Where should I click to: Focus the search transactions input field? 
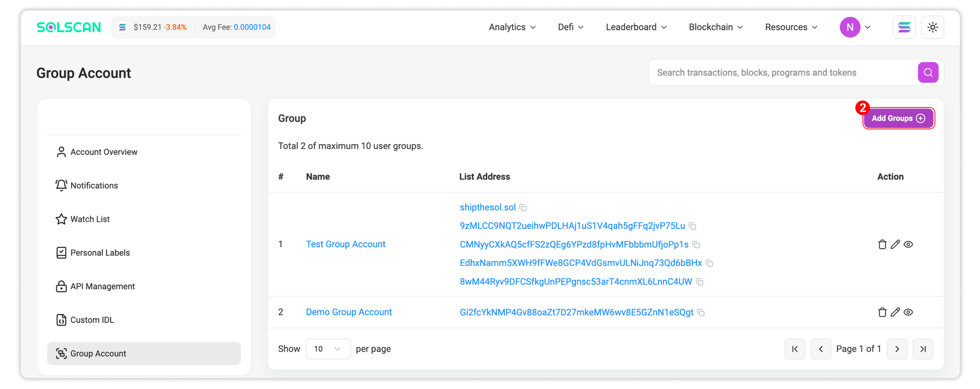click(782, 73)
